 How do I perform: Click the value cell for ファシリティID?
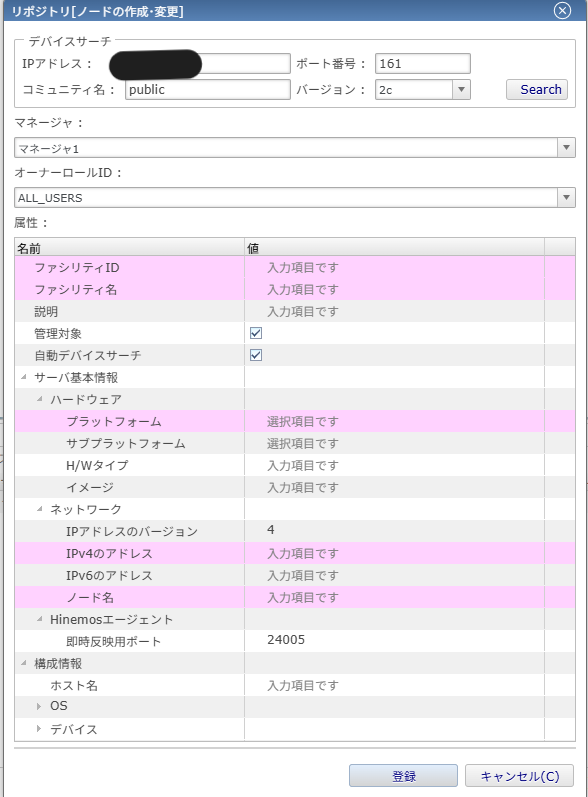coord(394,267)
